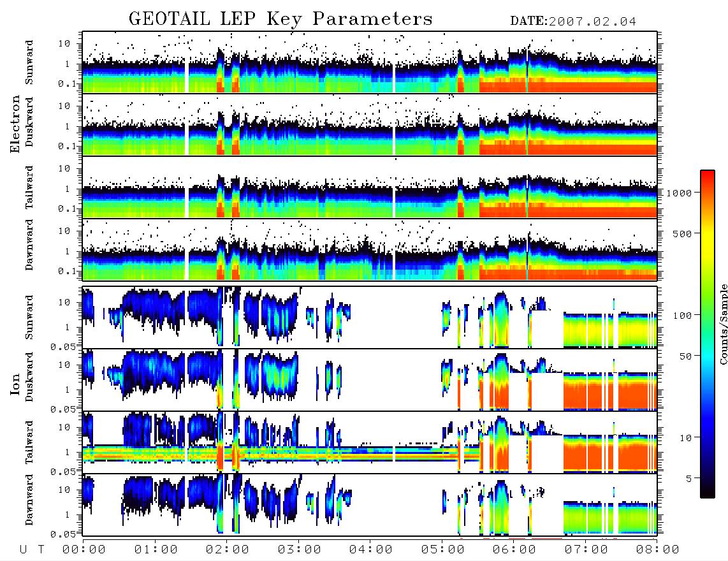Click the Electron Tailward panel label

coord(29,187)
